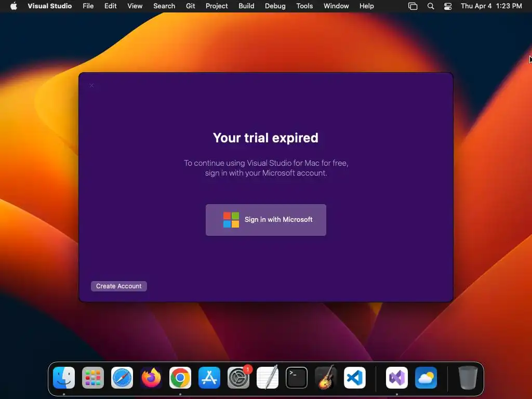532x399 pixels.
Task: Open Launchpad from the Dock
Action: click(x=93, y=378)
